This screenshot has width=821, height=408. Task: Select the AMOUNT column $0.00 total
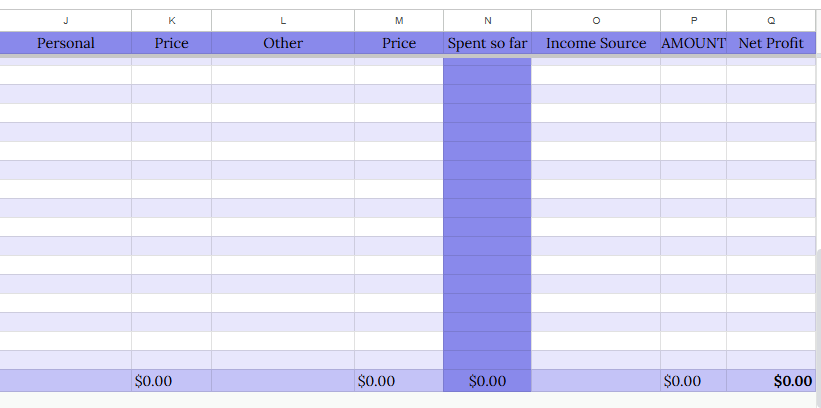[x=683, y=381]
